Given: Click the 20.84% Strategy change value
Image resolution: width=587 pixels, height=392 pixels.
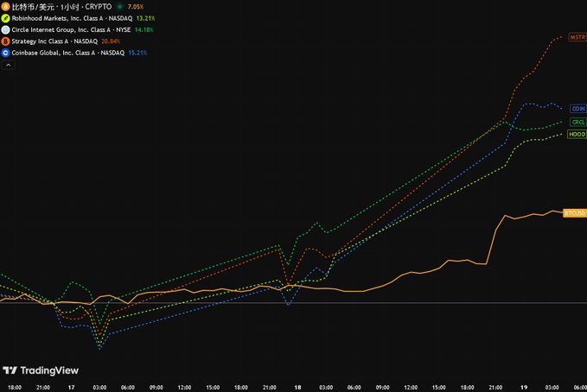Looking at the screenshot, I should 111,41.
